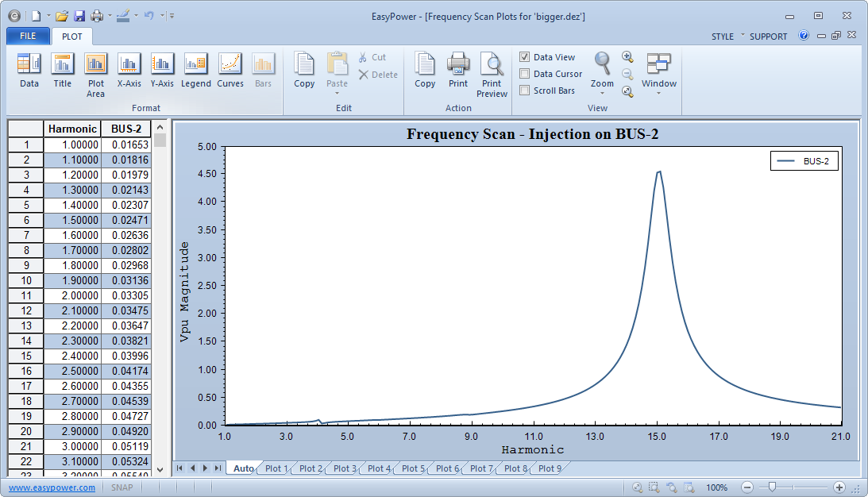
Task: Uncheck the Data View checkbox
Action: 525,57
